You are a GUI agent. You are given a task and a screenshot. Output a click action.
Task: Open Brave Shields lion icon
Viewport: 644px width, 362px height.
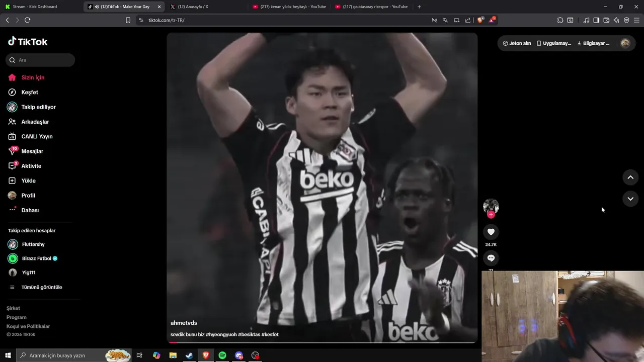point(480,20)
